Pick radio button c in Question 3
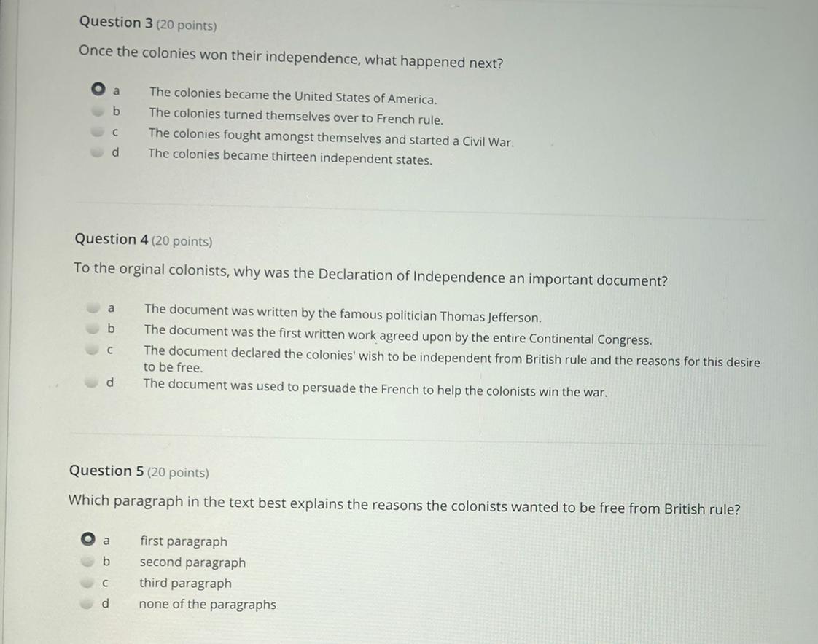Image resolution: width=818 pixels, height=644 pixels. click(x=96, y=133)
